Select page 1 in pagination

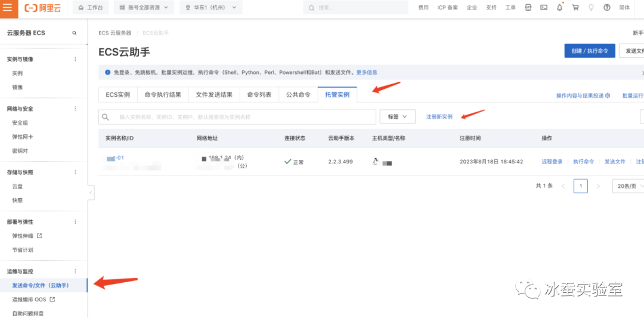(581, 186)
